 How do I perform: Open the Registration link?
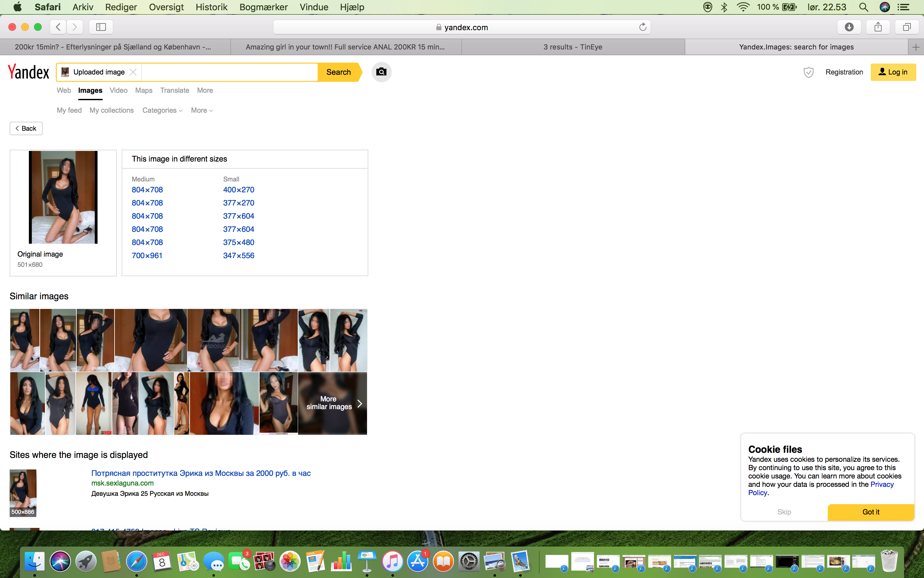(x=844, y=72)
